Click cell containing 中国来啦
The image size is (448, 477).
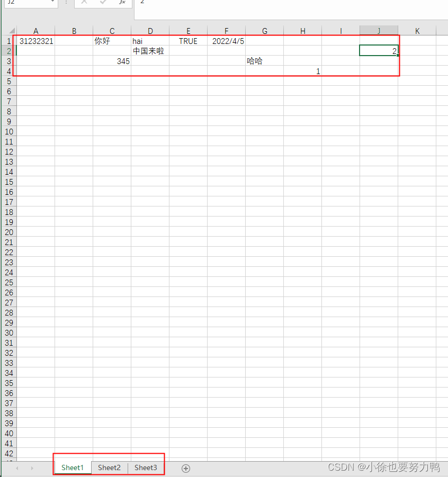pos(150,51)
